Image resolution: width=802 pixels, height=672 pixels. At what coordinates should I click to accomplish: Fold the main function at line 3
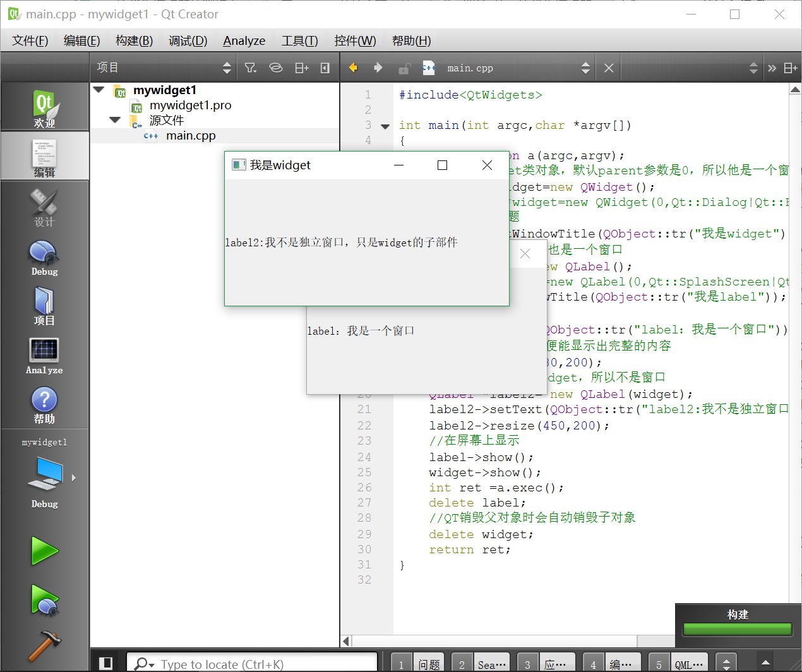(x=385, y=126)
